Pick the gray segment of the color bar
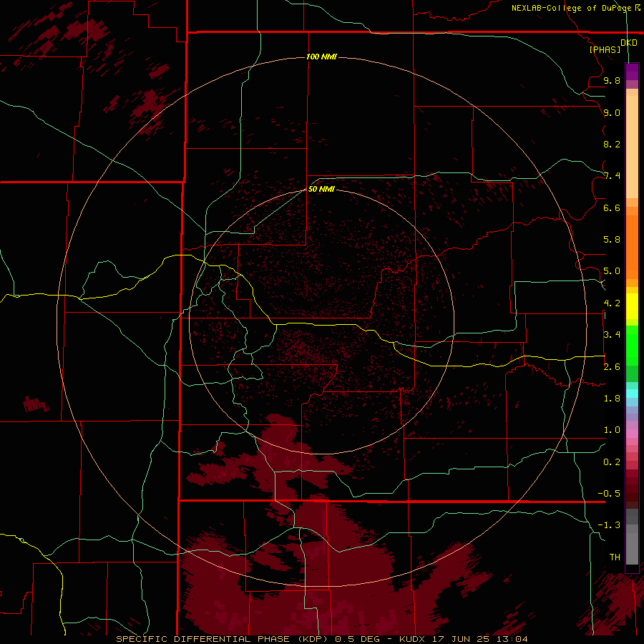Viewport: 644px width, 644px height. (x=632, y=545)
